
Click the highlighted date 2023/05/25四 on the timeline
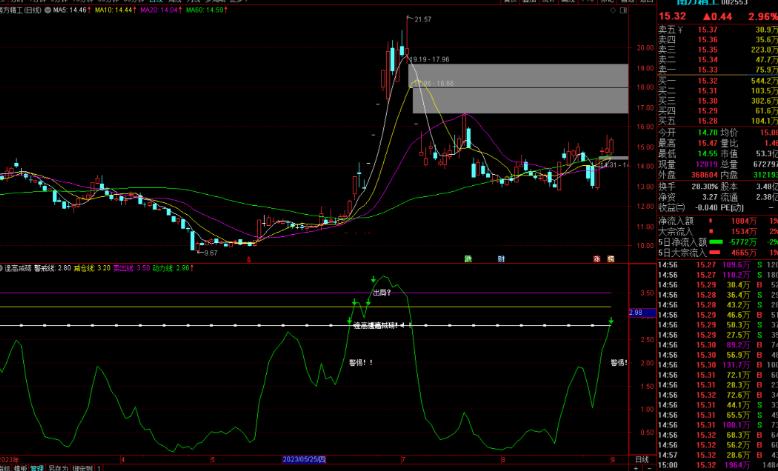[x=304, y=459]
